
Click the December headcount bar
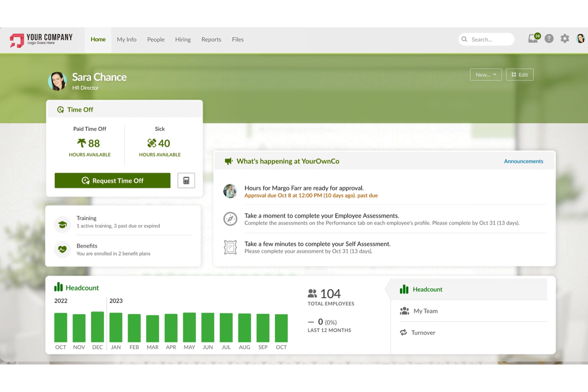[x=97, y=327]
